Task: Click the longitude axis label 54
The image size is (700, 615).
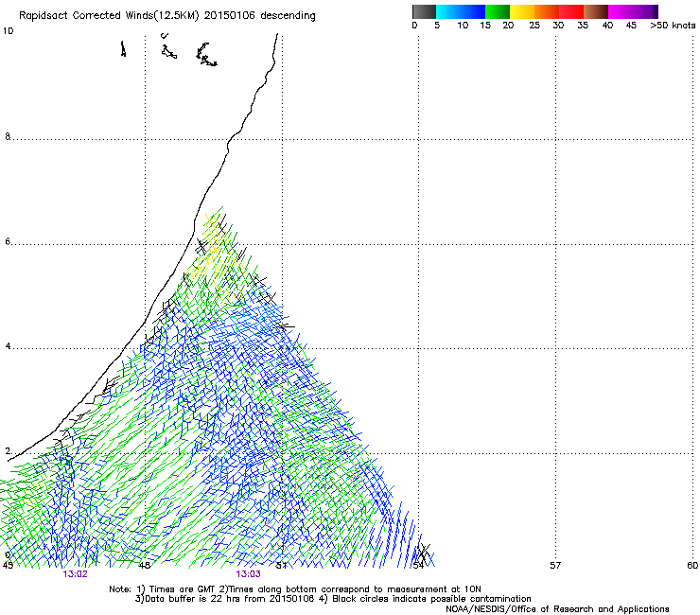Action: (x=418, y=566)
